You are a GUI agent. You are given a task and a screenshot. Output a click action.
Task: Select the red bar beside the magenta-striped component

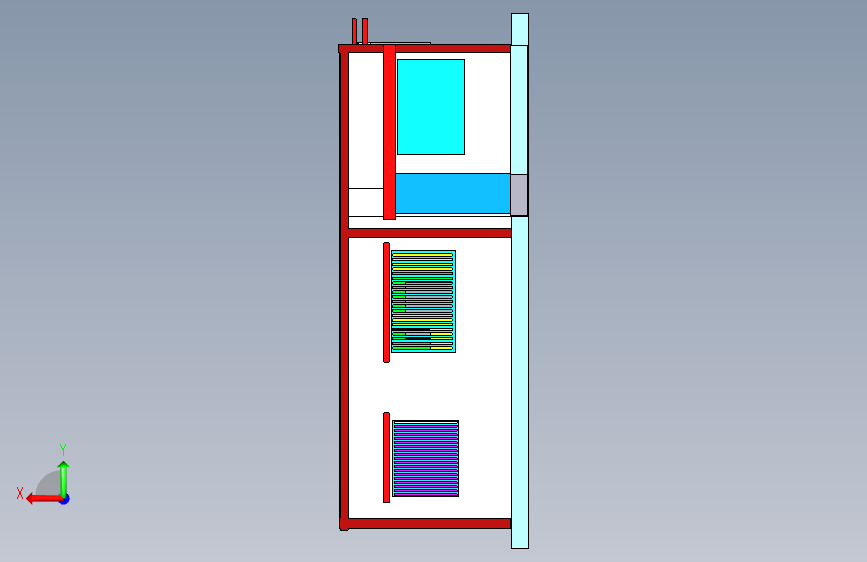coord(387,457)
